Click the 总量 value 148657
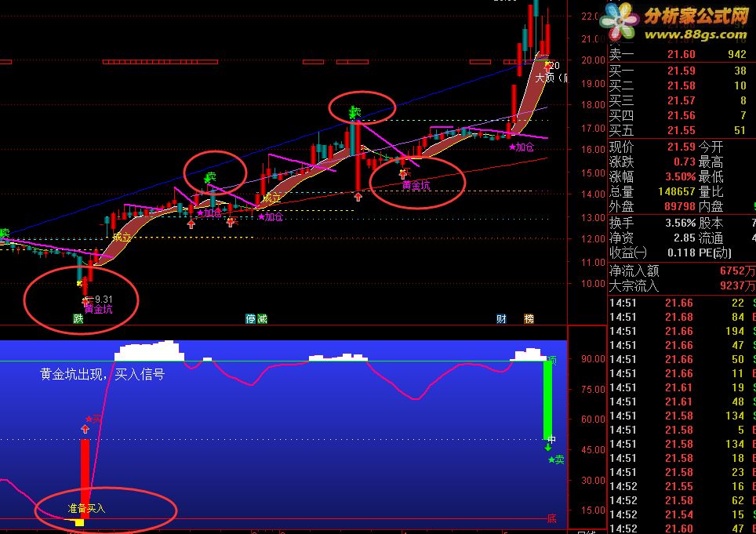Image resolution: width=756 pixels, height=534 pixels. click(677, 191)
